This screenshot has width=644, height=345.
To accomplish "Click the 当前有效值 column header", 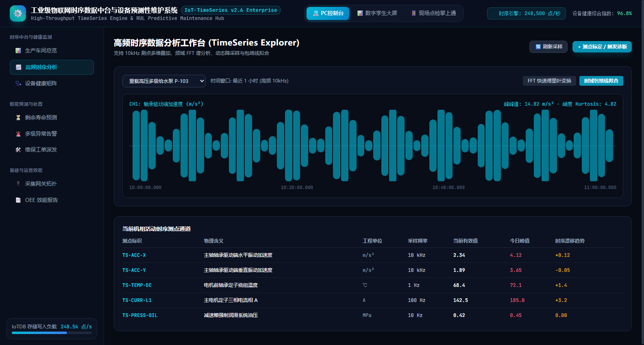I will coord(466,241).
